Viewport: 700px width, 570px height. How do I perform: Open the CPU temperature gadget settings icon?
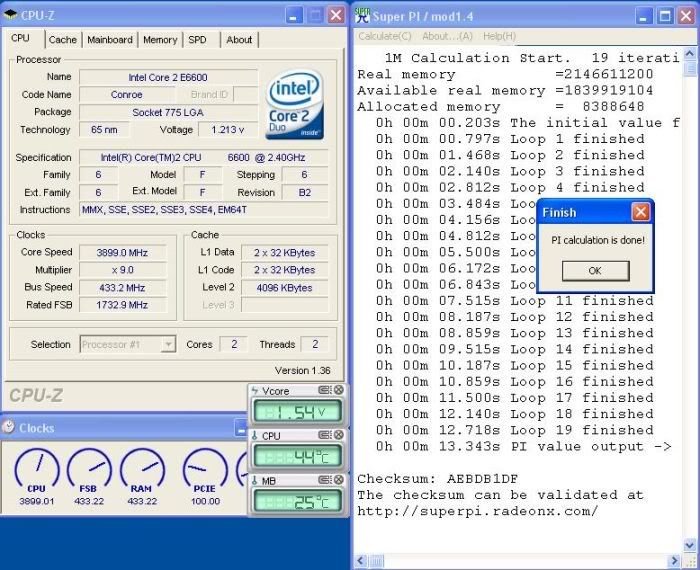click(x=325, y=435)
